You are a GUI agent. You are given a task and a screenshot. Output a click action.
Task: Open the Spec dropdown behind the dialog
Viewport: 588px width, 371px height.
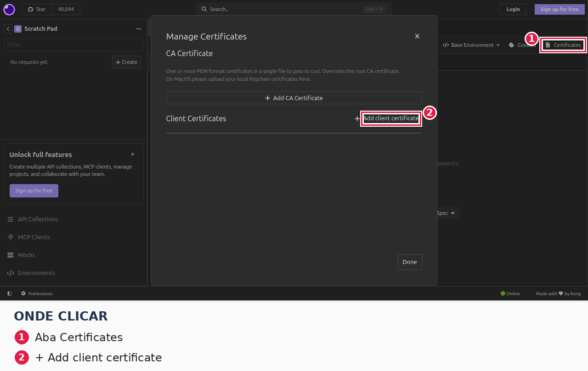point(448,213)
